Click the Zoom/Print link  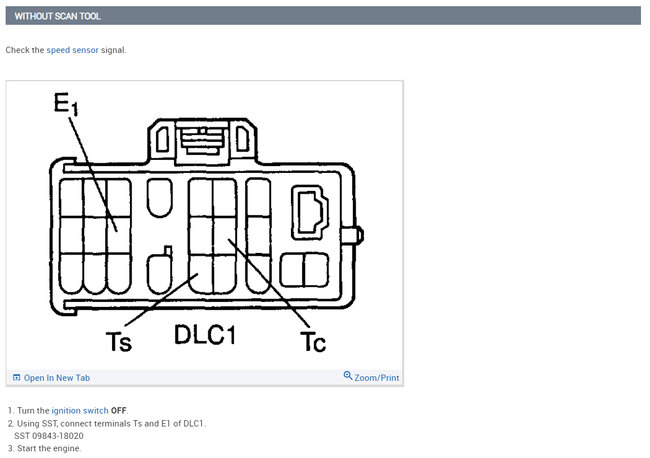(x=376, y=378)
